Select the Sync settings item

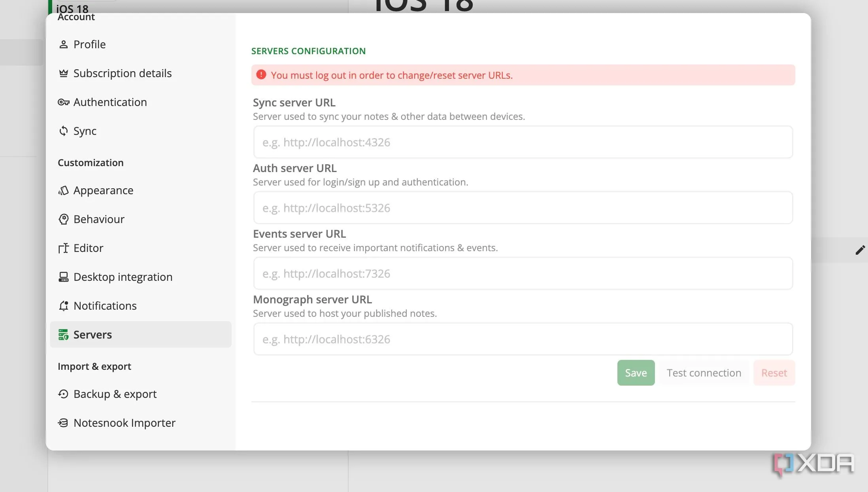click(x=141, y=131)
